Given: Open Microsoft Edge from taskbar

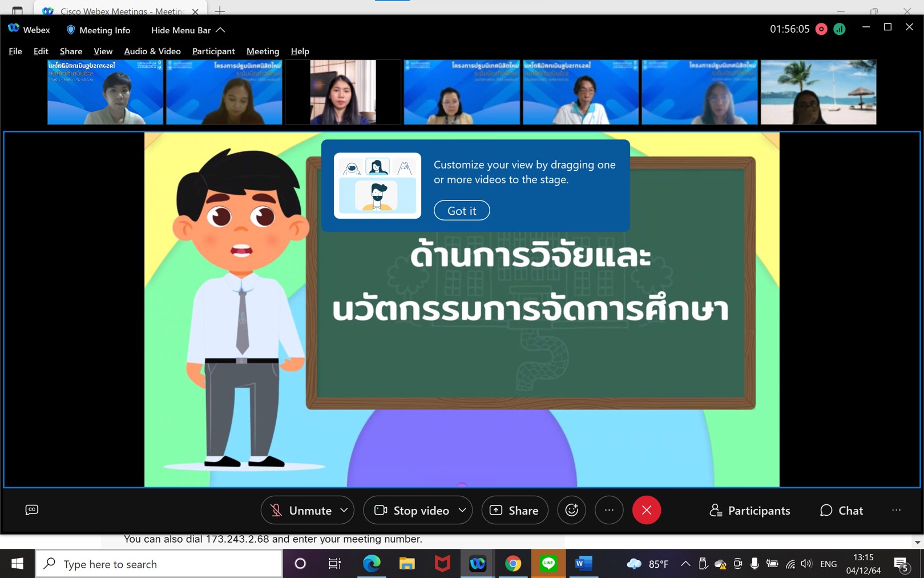Looking at the screenshot, I should tap(372, 564).
